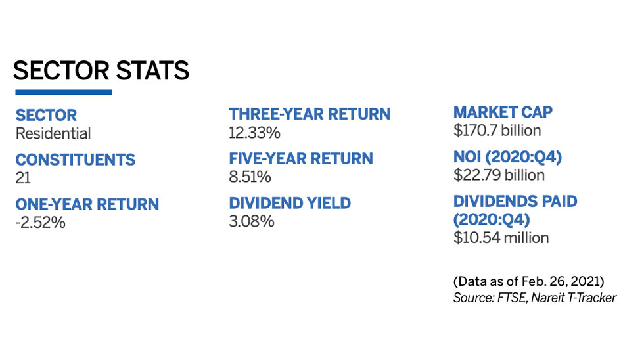Select the SECTOR heading label
This screenshot has width=644, height=362.
[46, 116]
